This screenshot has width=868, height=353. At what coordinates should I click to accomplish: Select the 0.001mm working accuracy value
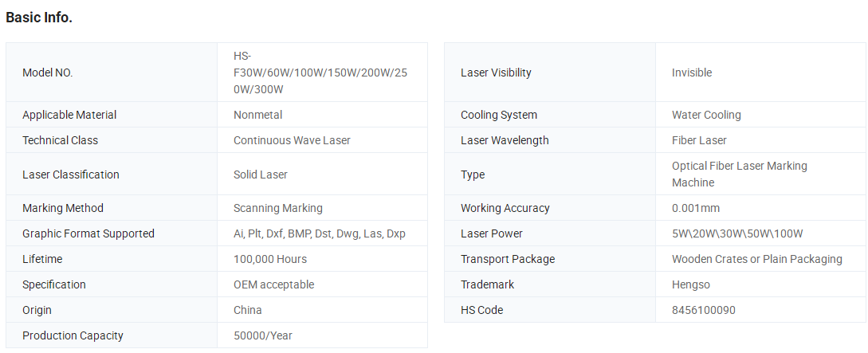(696, 208)
